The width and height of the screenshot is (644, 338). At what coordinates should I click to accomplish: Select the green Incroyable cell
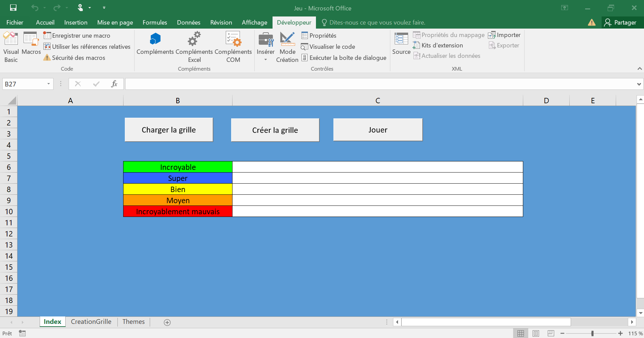pos(178,167)
